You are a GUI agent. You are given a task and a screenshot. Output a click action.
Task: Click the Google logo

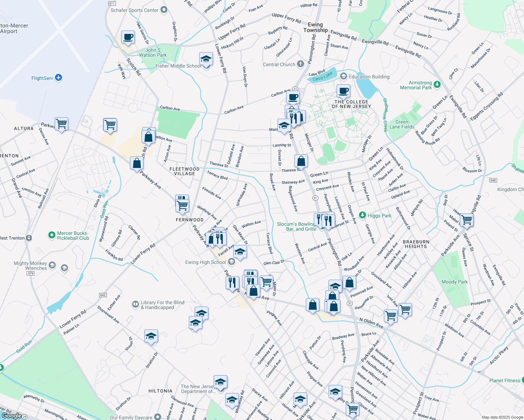tap(12, 416)
